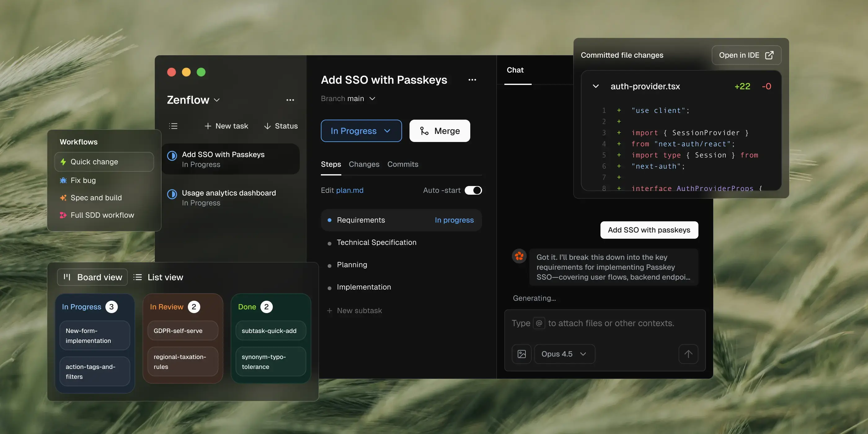
Task: Open the Opus 4.5 model selector
Action: click(565, 354)
